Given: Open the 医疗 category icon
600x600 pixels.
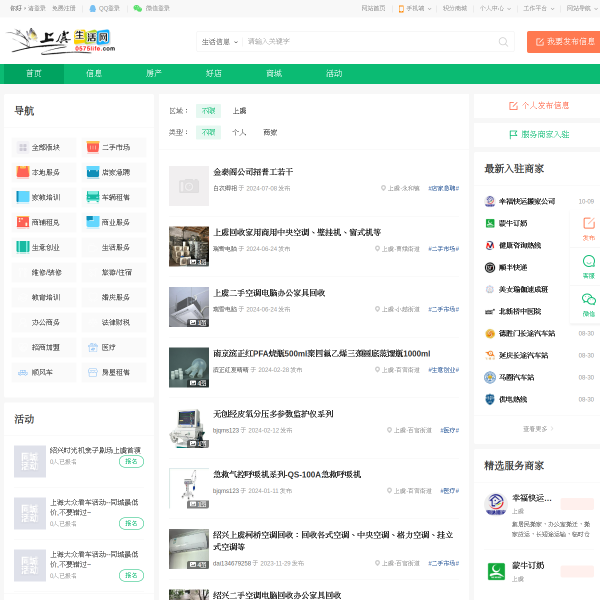Looking at the screenshot, I should [x=93, y=347].
